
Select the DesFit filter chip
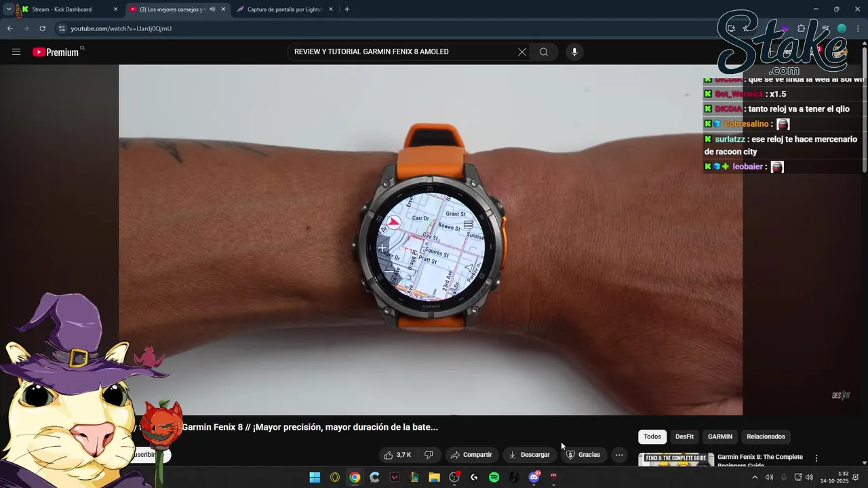pos(684,436)
